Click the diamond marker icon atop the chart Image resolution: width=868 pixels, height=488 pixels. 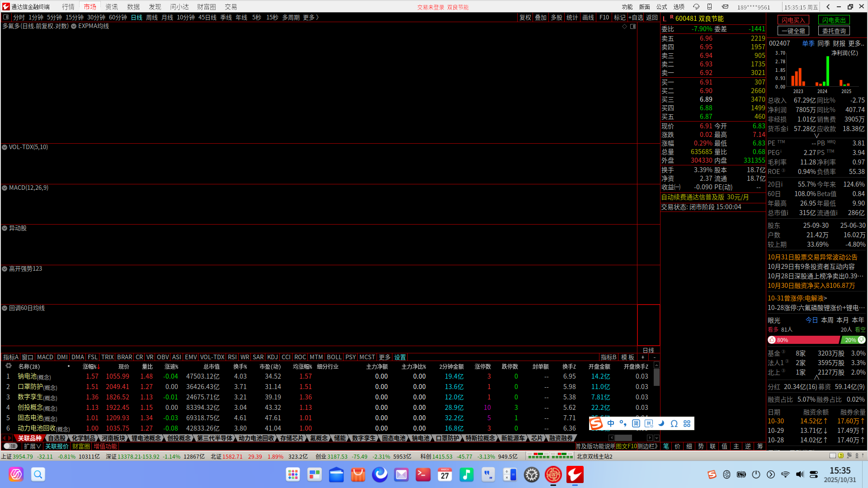625,26
